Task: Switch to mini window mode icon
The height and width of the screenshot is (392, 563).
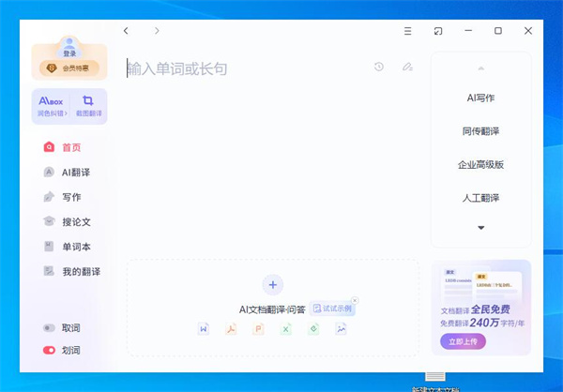Action: click(437, 31)
